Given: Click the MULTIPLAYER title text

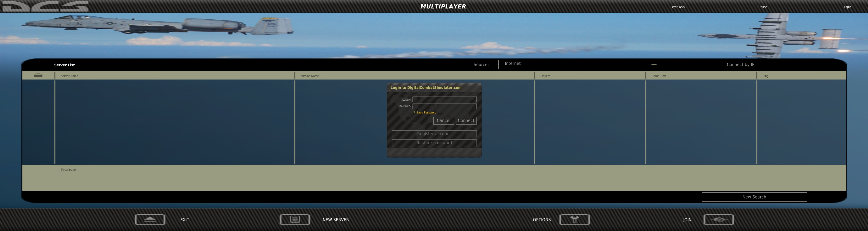Looking at the screenshot, I should [443, 6].
